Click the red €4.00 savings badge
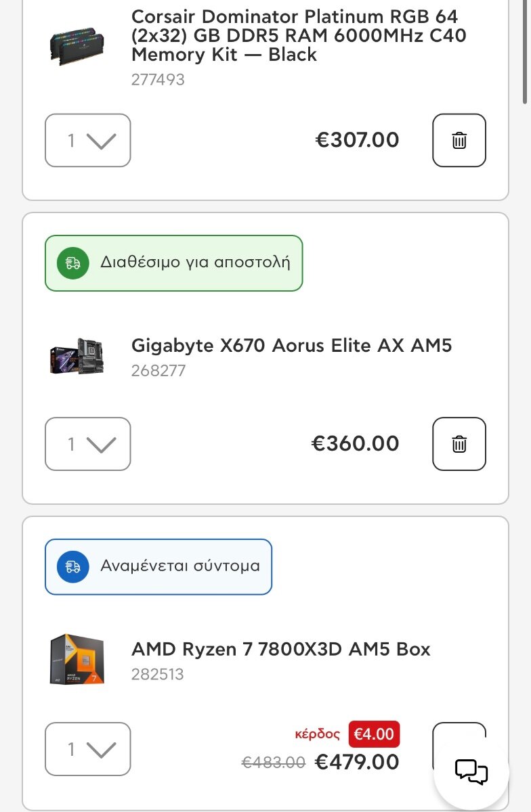This screenshot has height=812, width=531. point(374,734)
